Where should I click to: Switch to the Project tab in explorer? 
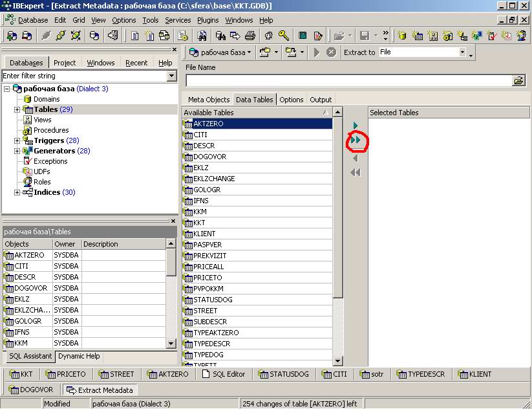[x=65, y=63]
